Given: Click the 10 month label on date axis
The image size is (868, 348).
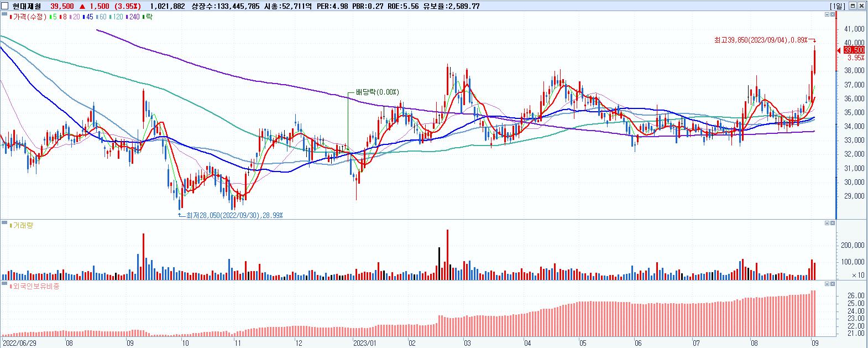Looking at the screenshot, I should [185, 343].
